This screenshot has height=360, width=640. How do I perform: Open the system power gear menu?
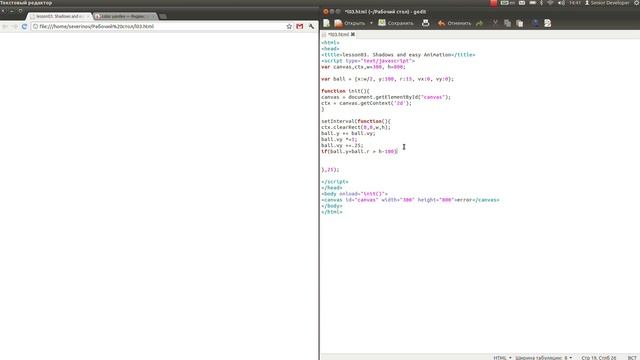pyautogui.click(x=637, y=3)
